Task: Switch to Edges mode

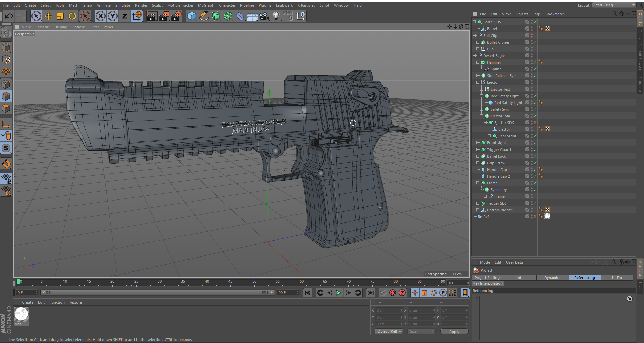Action: click(6, 97)
